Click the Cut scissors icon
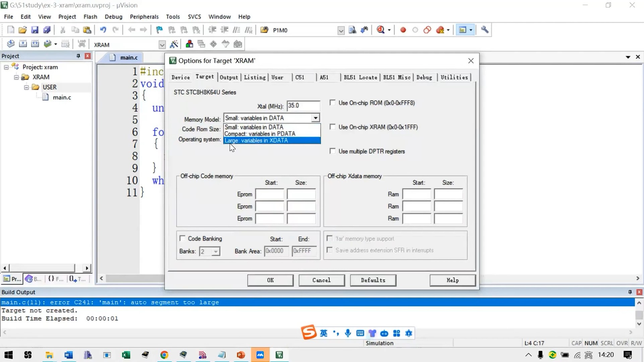 click(x=63, y=30)
